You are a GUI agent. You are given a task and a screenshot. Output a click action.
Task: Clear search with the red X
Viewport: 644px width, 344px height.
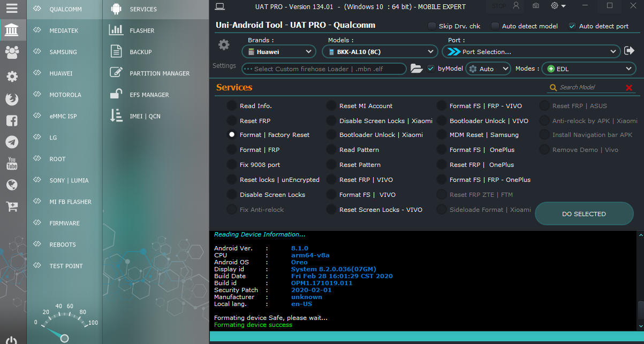pyautogui.click(x=629, y=88)
